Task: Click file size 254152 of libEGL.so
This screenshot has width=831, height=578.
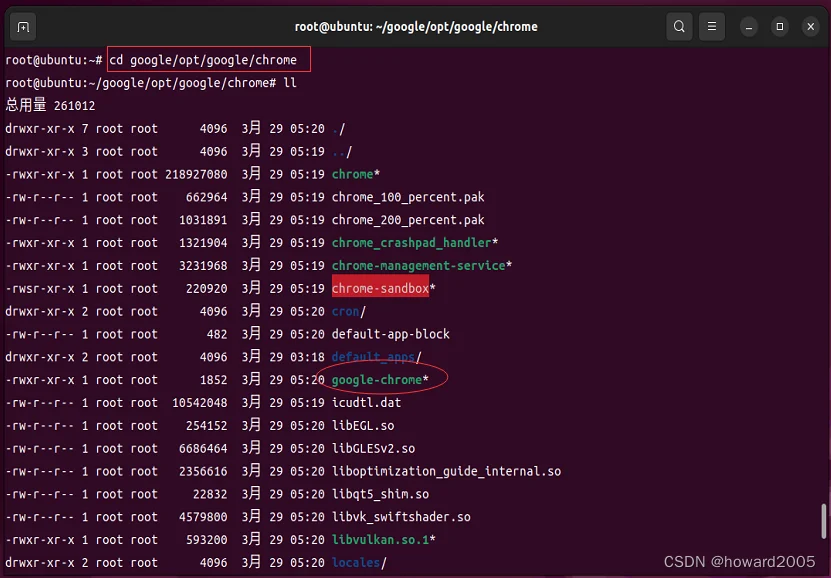Action: pos(206,425)
